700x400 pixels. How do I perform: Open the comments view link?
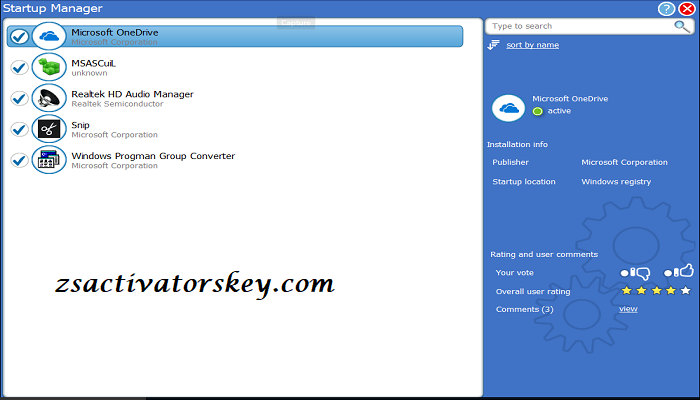628,309
